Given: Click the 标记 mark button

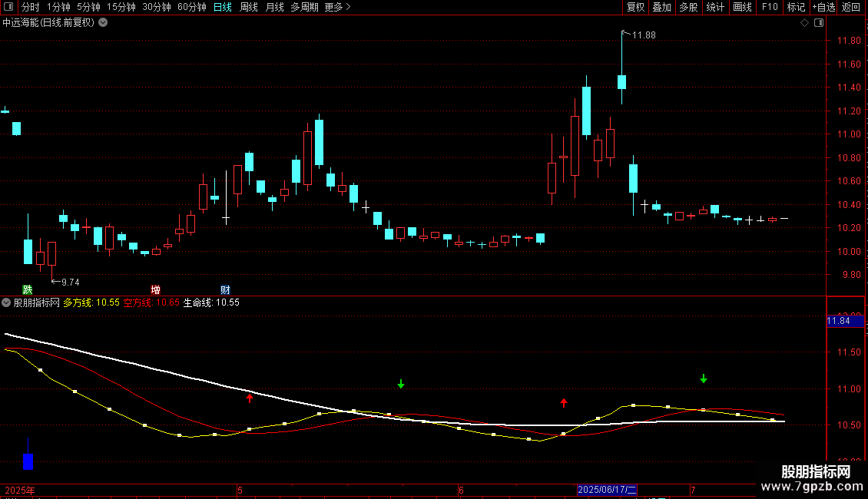Looking at the screenshot, I should 796,7.
